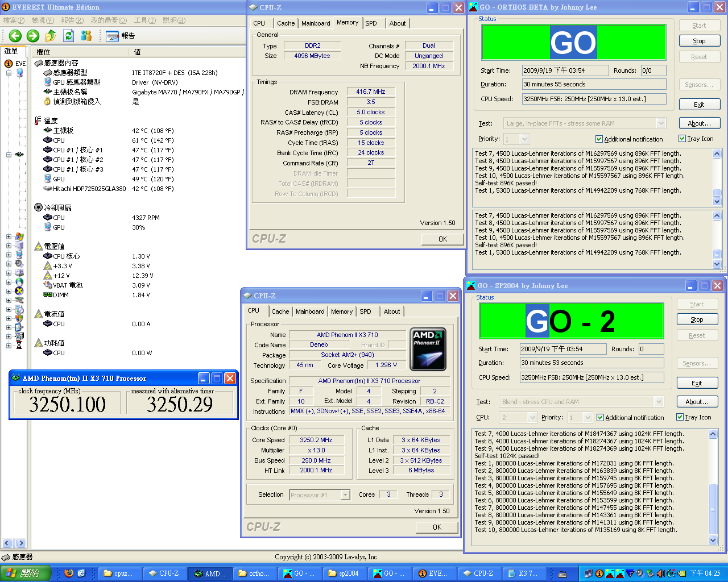Click the Internet Explorer quick launch icon
This screenshot has height=582, width=728.
81,573
